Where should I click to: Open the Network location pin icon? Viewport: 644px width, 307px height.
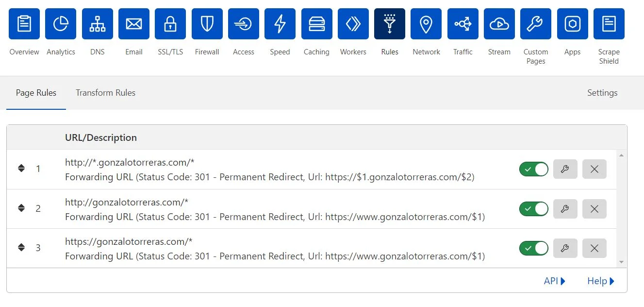point(426,24)
